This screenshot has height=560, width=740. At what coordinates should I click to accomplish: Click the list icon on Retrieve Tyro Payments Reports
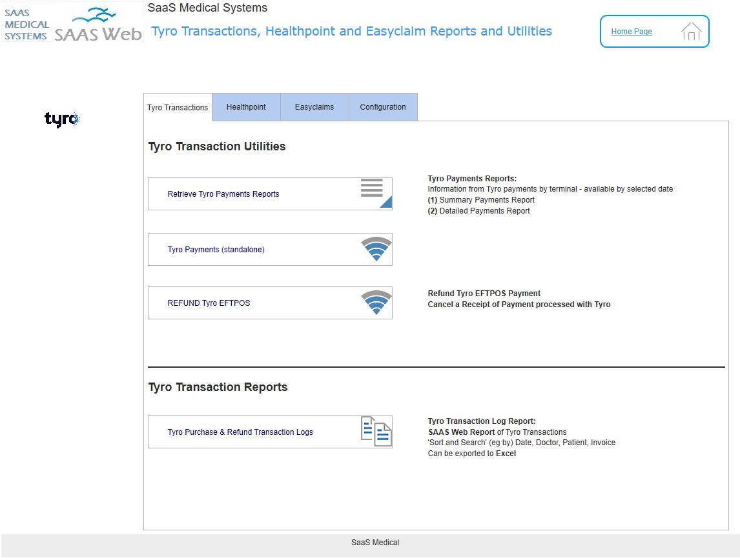click(376, 193)
